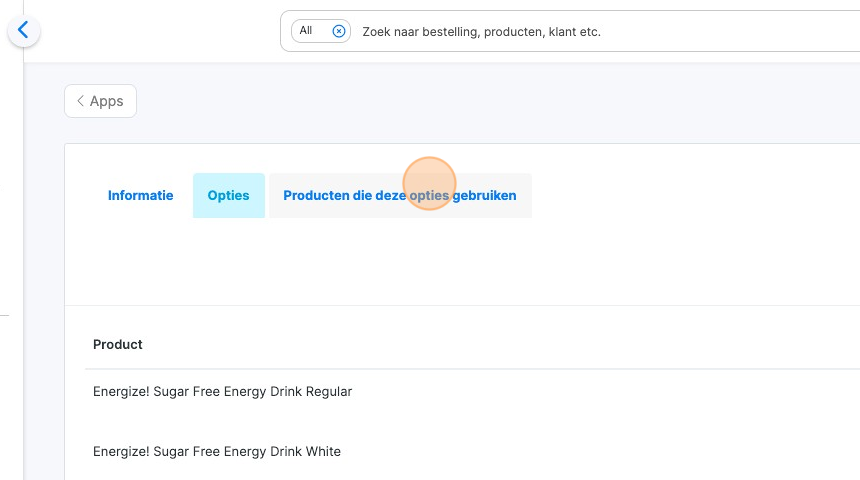Image resolution: width=860 pixels, height=480 pixels.
Task: Click the blue back arrow circle
Action: pos(24,31)
